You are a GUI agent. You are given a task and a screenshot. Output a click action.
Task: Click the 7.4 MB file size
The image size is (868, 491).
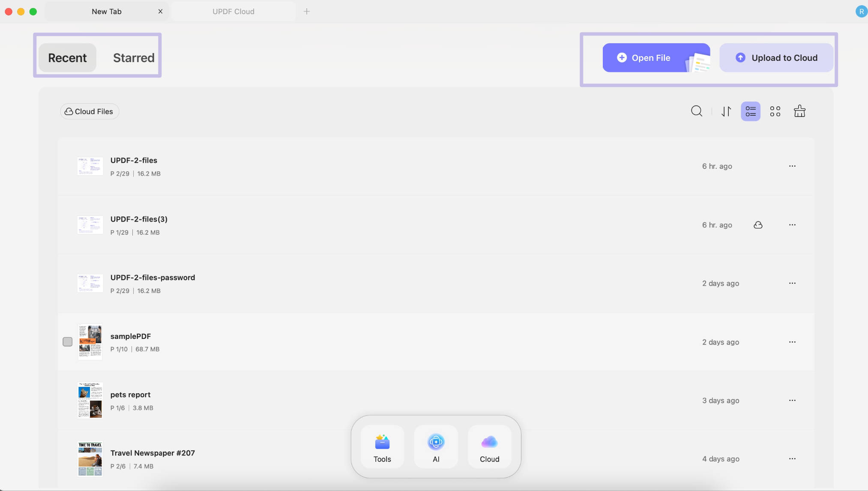143,466
